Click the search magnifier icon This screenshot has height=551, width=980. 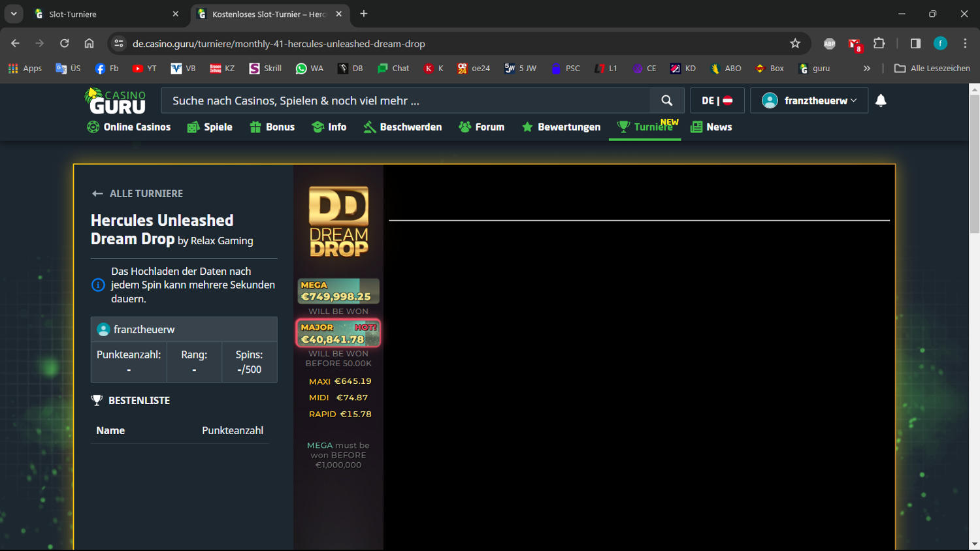666,101
